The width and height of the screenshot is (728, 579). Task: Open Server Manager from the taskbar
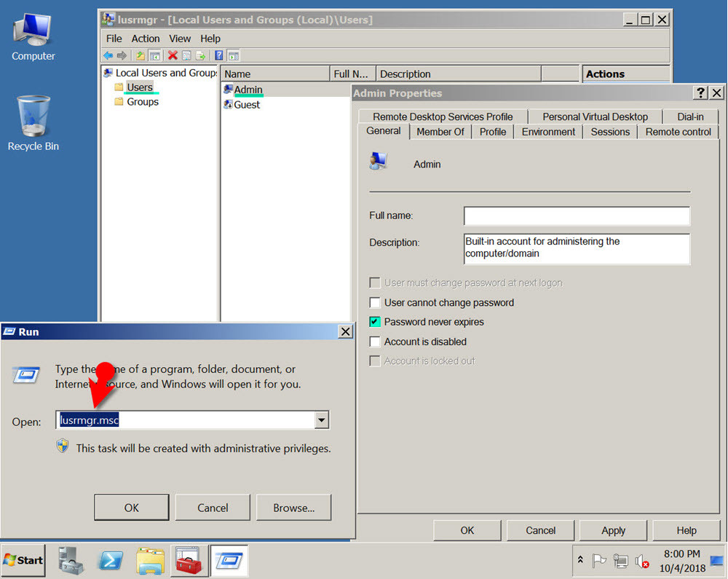click(71, 560)
